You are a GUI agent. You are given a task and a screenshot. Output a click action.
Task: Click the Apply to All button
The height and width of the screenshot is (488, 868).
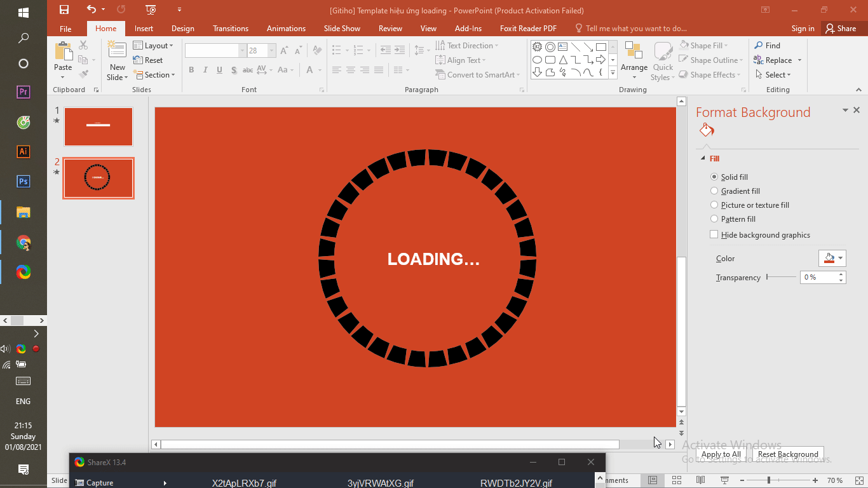pos(721,454)
